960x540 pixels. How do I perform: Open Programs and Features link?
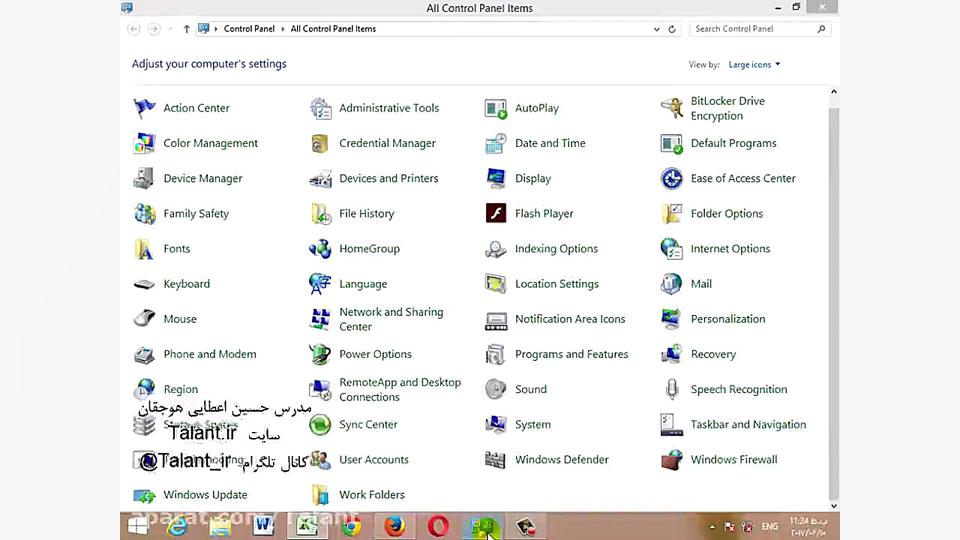pyautogui.click(x=571, y=354)
